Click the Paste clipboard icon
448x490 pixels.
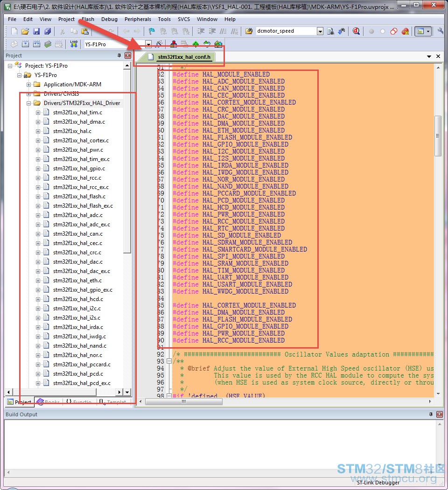point(84,31)
